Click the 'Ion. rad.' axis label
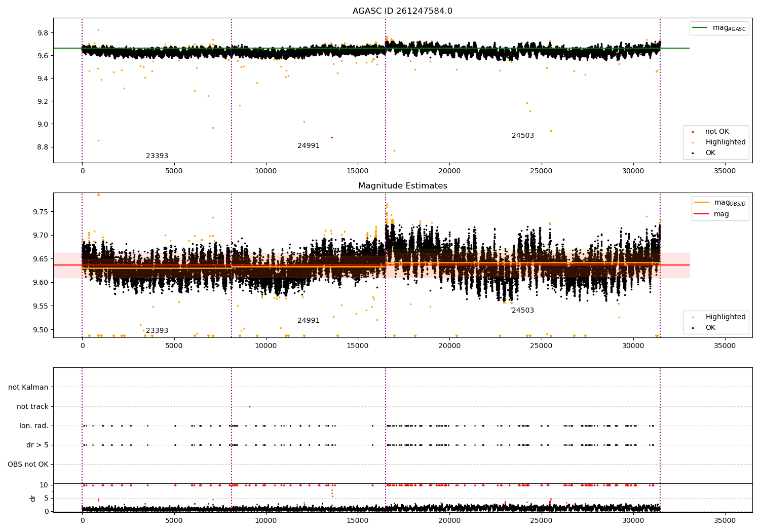The image size is (760, 532). (x=34, y=426)
